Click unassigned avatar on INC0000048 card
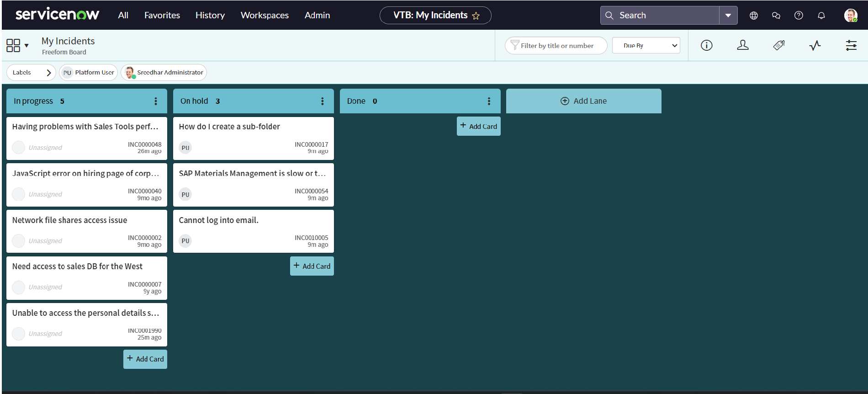Image resolution: width=868 pixels, height=394 pixels. pyautogui.click(x=18, y=148)
